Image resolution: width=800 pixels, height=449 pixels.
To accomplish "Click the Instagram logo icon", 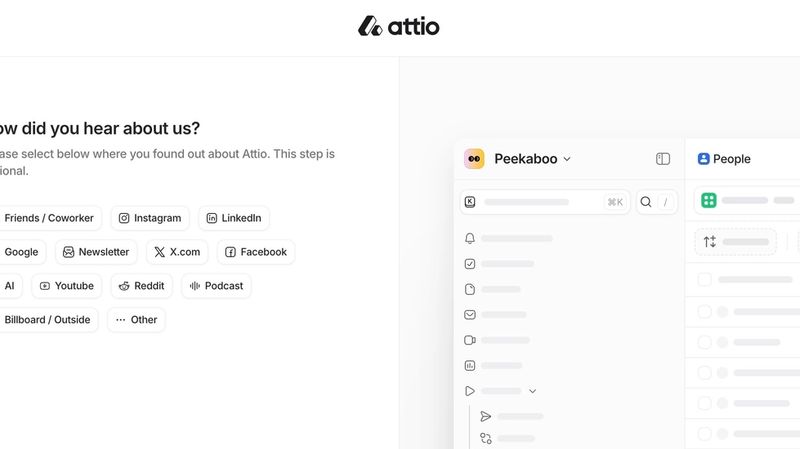I will (124, 218).
